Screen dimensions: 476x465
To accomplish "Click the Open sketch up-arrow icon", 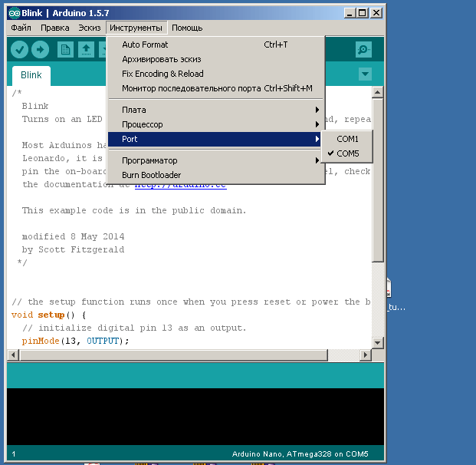I will click(86, 50).
